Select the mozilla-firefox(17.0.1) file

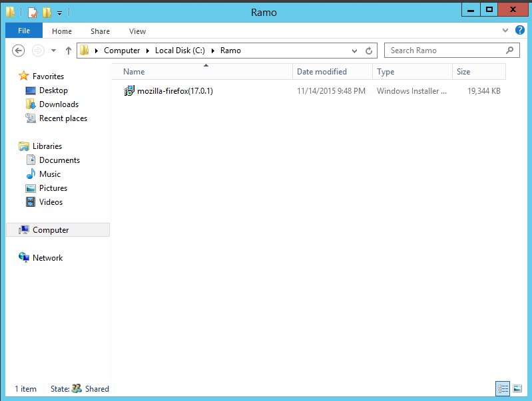pyautogui.click(x=174, y=91)
